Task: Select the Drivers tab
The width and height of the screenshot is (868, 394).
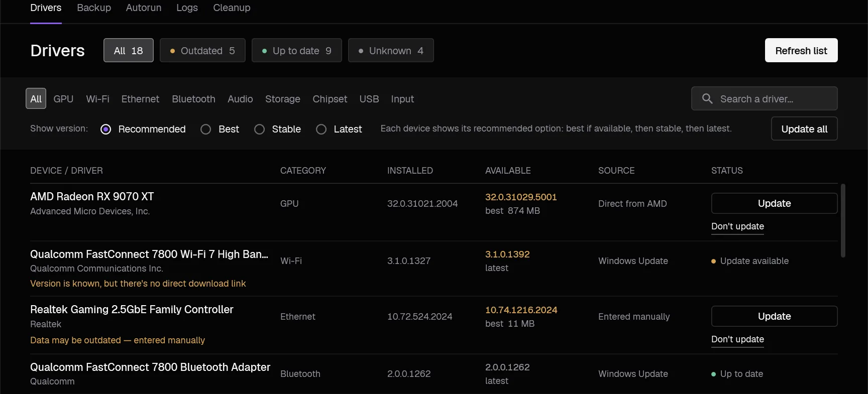Action: tap(46, 8)
